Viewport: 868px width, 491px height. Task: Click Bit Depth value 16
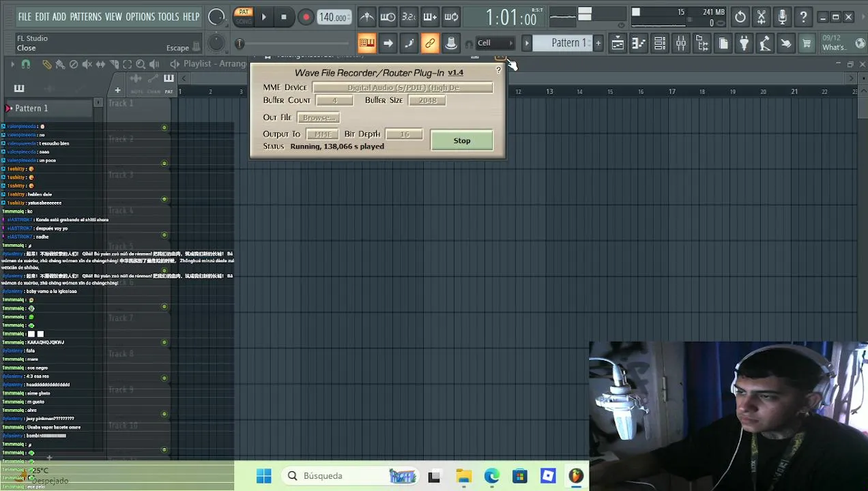(x=404, y=134)
